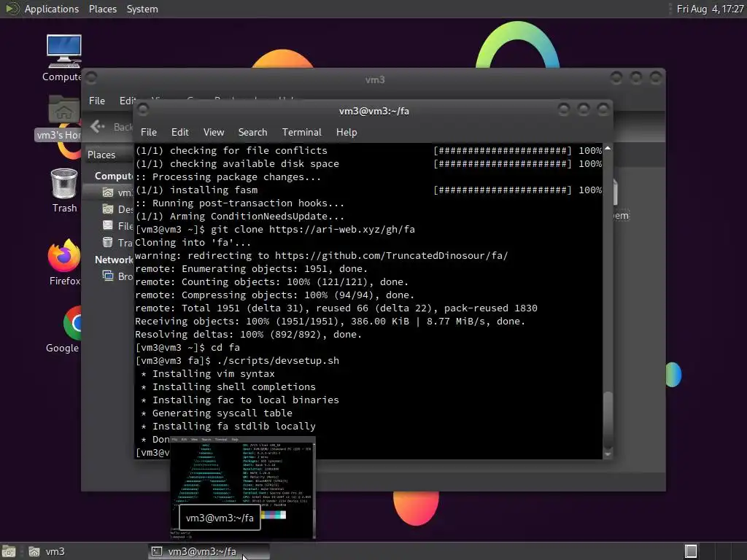This screenshot has height=560, width=747.
Task: Open the terminal Search menu
Action: tap(252, 132)
